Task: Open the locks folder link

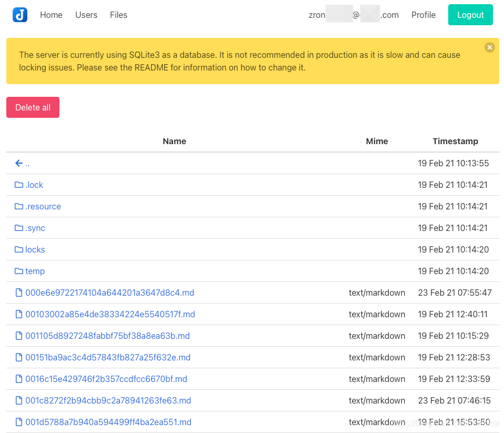Action: [35, 249]
